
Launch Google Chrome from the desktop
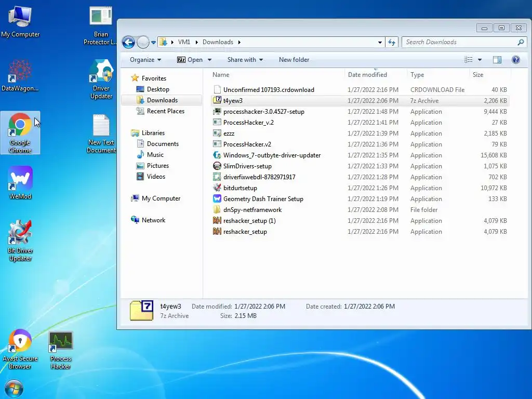(20, 132)
